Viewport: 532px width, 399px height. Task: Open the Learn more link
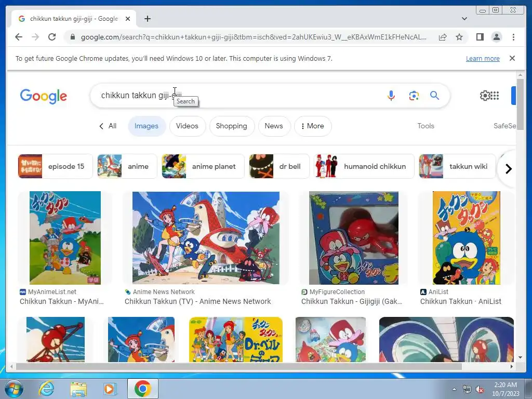pos(483,58)
